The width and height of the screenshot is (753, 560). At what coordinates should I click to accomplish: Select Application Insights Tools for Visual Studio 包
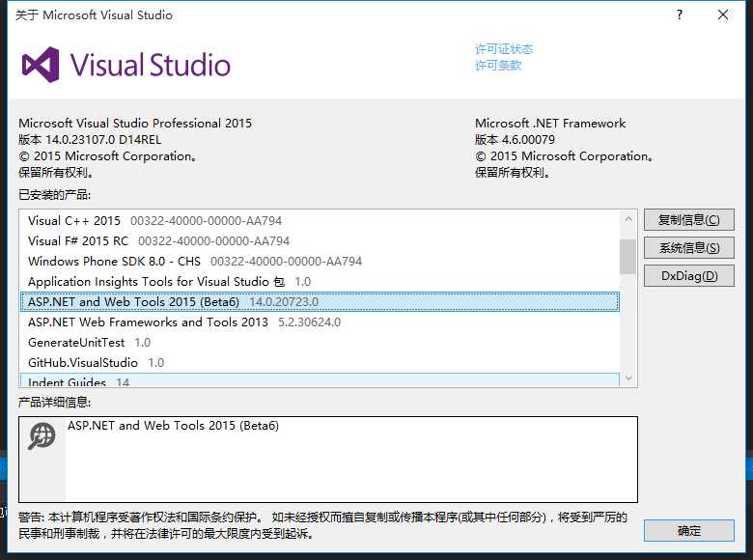tap(320, 281)
